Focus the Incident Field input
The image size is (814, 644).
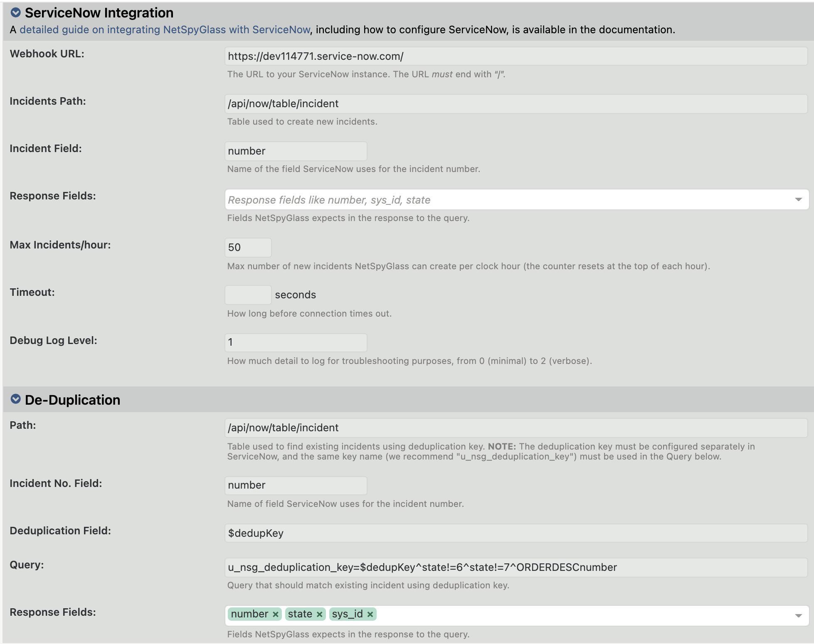pyautogui.click(x=296, y=151)
